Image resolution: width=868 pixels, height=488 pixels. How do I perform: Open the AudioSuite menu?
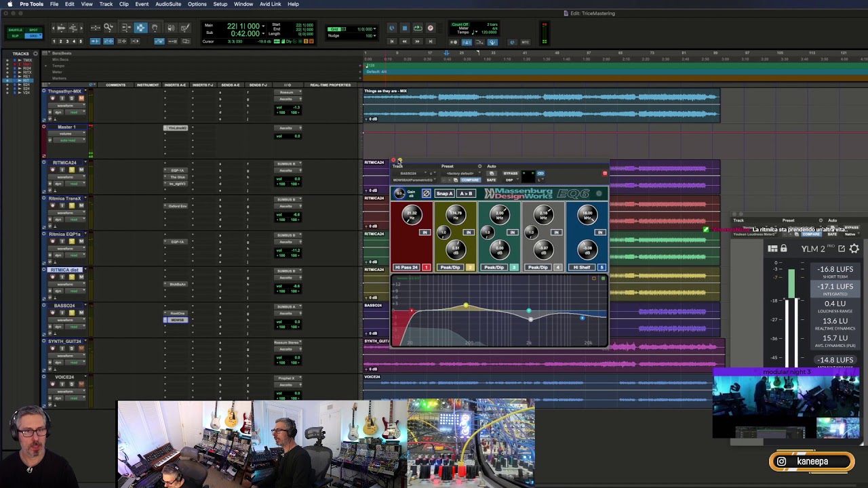coord(168,4)
